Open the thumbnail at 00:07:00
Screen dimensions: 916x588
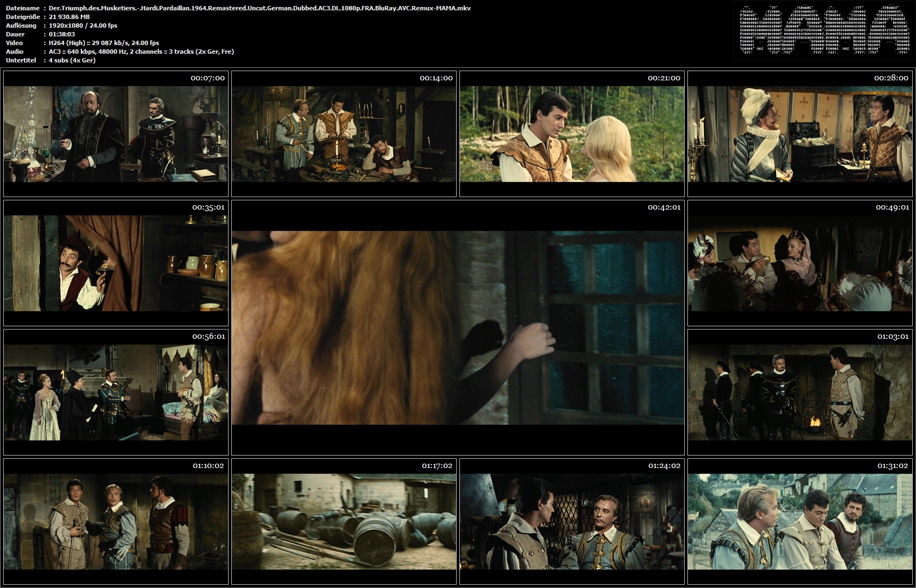(116, 134)
